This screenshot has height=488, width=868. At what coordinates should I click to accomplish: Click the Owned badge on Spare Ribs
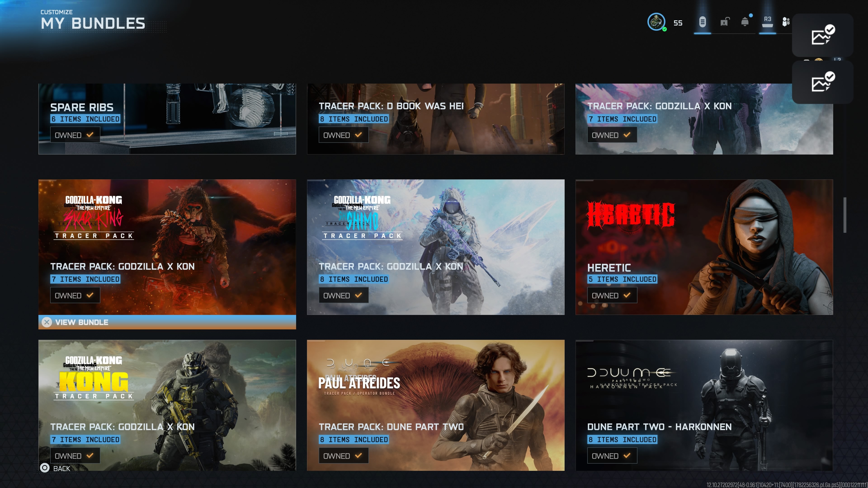click(x=75, y=135)
